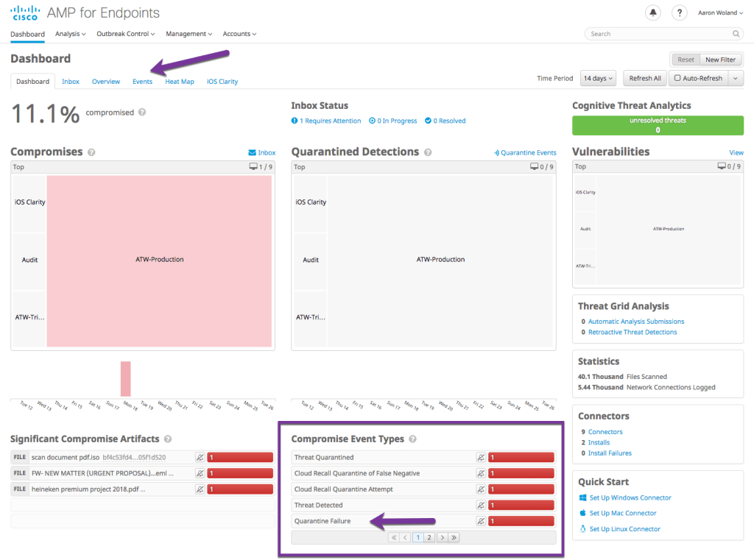Viewport: 754px width, 560px height.
Task: Click help icon beside Quarantined Detections
Action: [x=429, y=152]
